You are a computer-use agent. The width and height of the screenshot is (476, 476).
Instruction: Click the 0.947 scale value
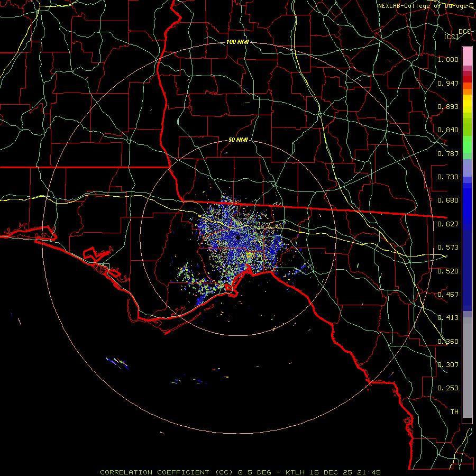(x=448, y=83)
